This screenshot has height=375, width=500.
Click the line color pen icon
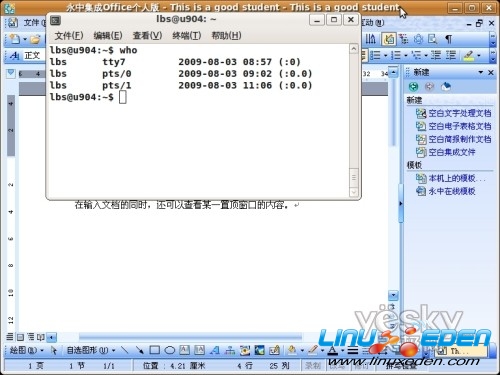[x=313, y=350]
